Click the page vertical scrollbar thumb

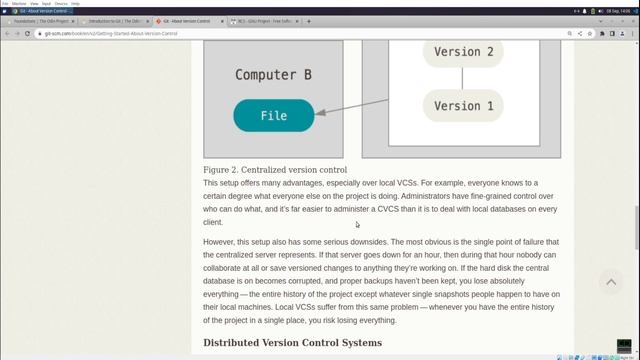[x=637, y=228]
